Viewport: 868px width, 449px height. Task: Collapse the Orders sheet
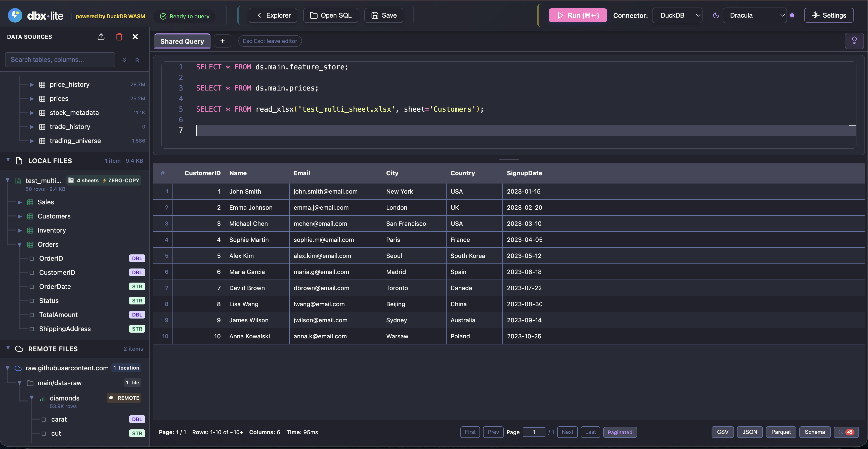pyautogui.click(x=20, y=245)
